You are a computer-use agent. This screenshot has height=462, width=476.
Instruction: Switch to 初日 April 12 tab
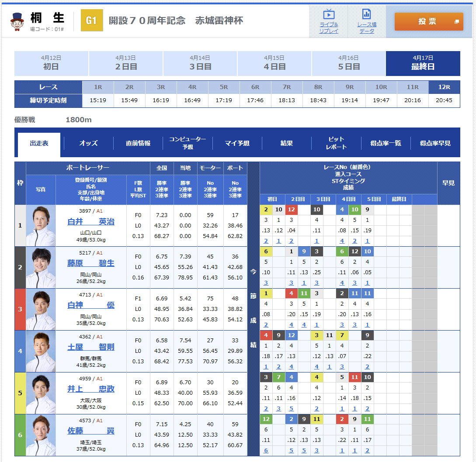51,63
